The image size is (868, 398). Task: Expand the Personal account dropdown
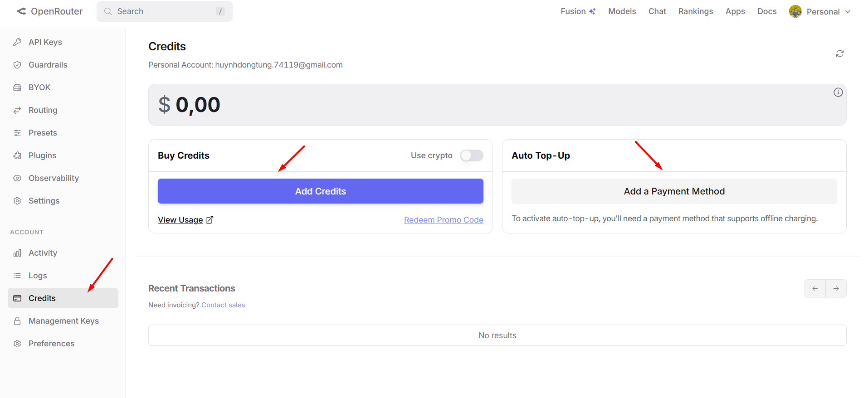pos(820,12)
